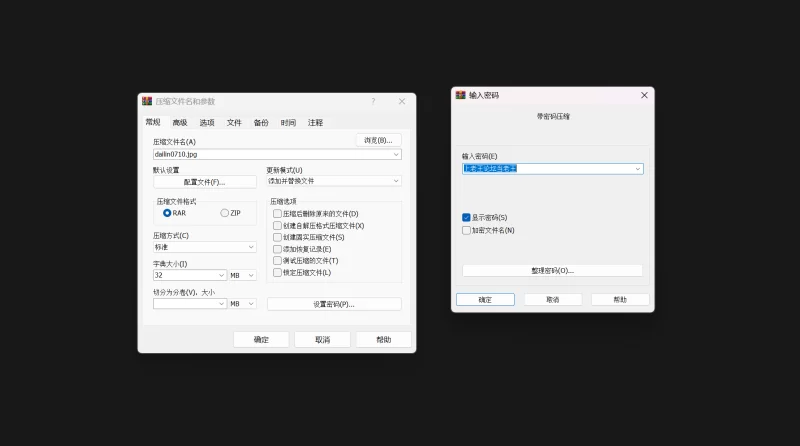Switch to the 备份 tab

[x=261, y=122]
